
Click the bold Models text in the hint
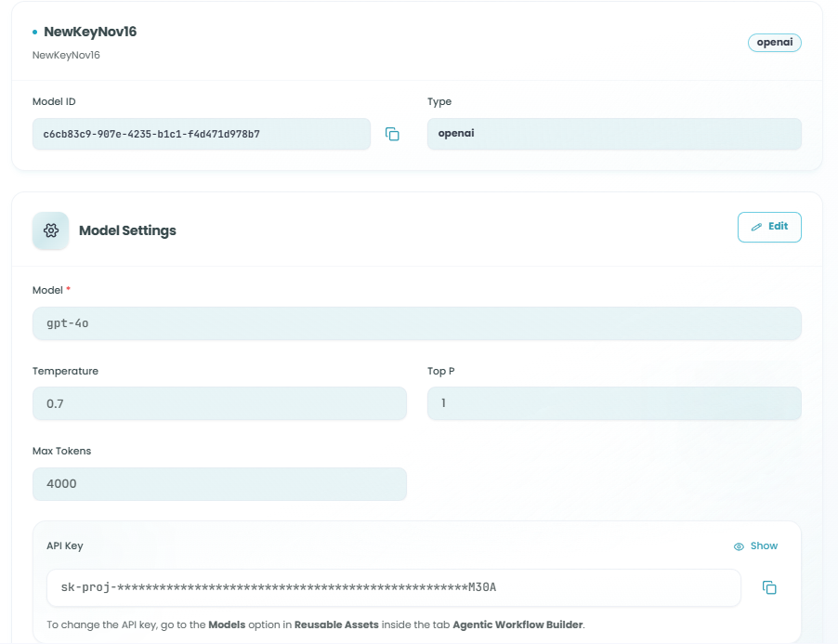pos(227,624)
